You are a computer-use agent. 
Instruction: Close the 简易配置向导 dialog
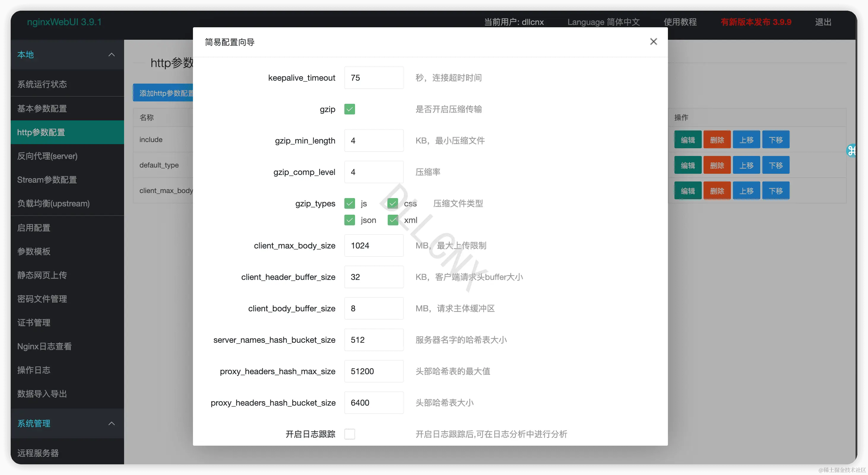point(653,42)
